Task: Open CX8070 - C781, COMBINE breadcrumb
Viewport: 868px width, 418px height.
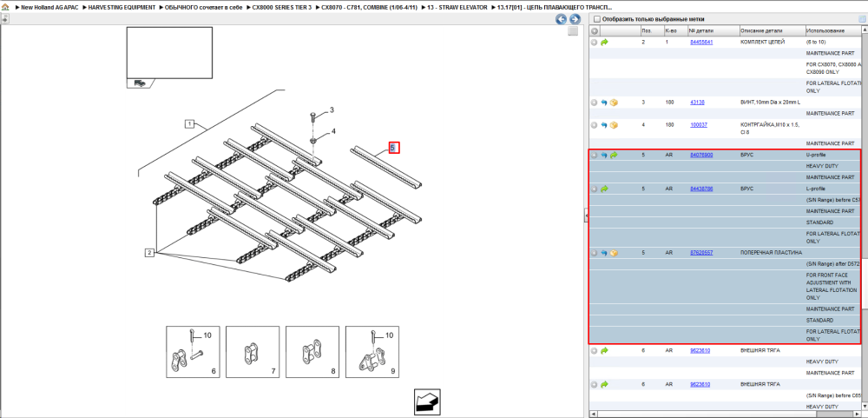Action: (369, 8)
